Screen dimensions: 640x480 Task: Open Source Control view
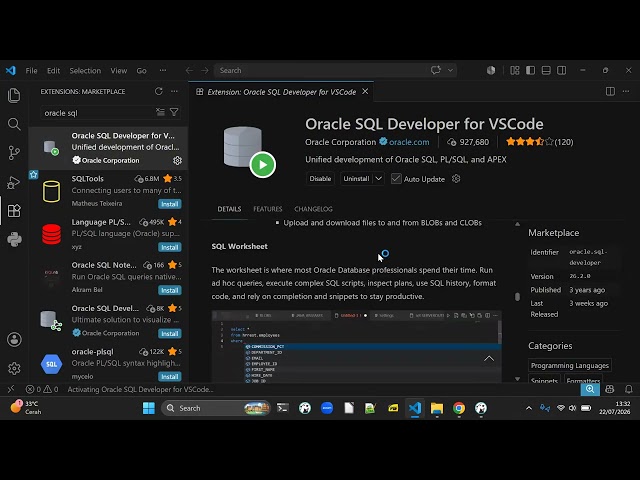coord(14,153)
